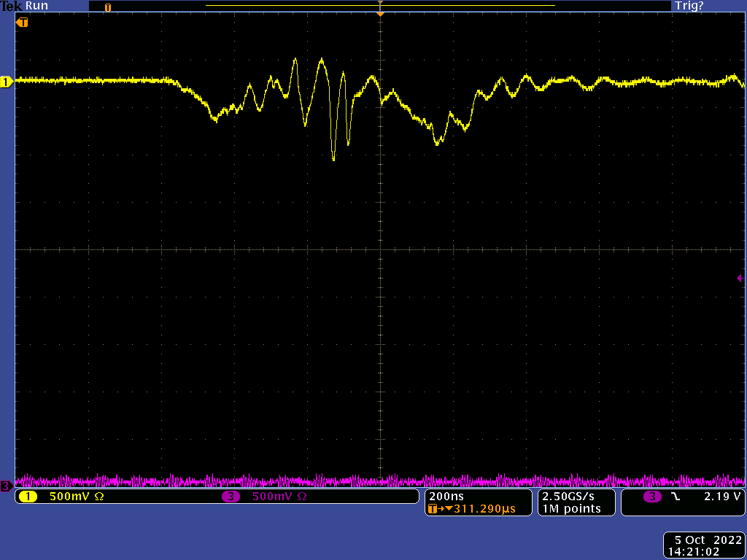Click the Tek Run acquisition status label

(24, 6)
